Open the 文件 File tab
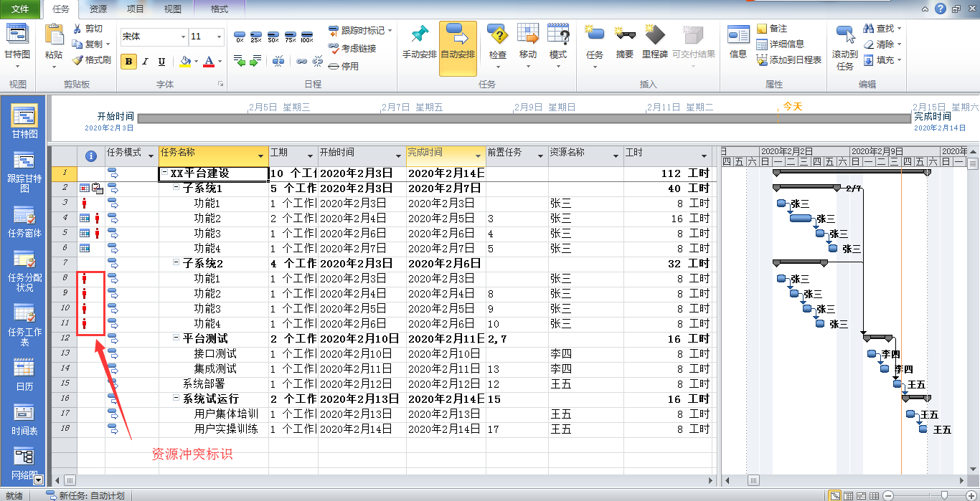The image size is (980, 501). coord(20,9)
